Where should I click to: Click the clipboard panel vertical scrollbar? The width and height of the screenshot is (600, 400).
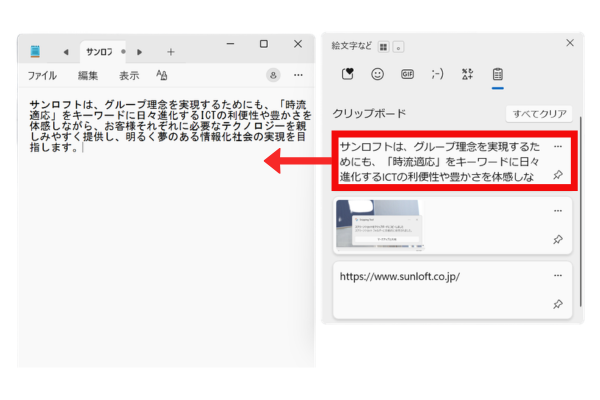tap(580, 220)
